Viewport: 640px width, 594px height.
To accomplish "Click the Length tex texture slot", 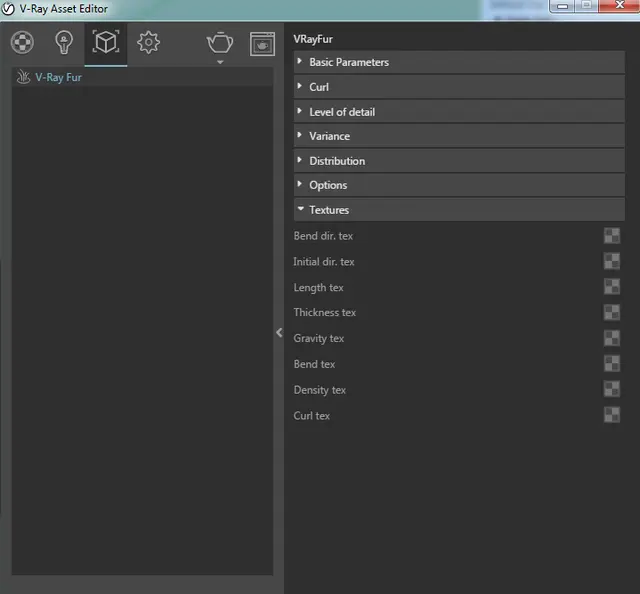I will click(x=611, y=287).
